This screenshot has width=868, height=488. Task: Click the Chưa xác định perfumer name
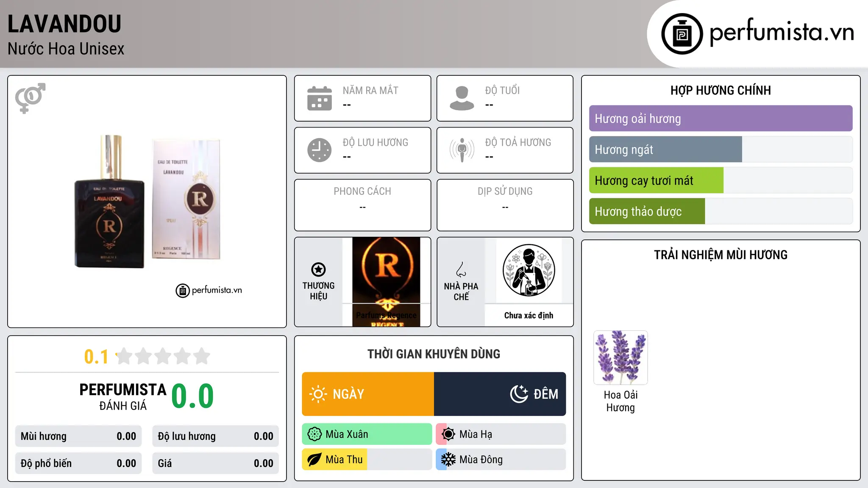529,316
